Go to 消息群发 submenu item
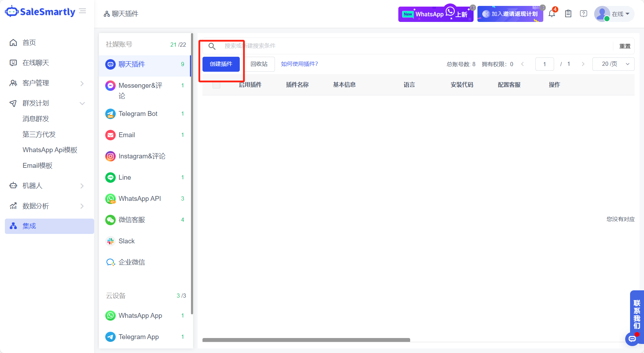The height and width of the screenshot is (353, 644). click(x=36, y=119)
